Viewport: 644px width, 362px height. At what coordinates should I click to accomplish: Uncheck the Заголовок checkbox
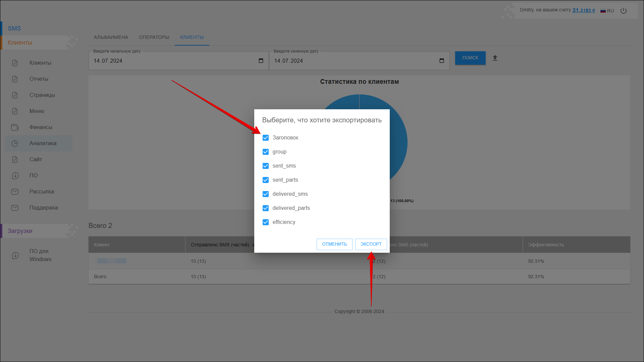click(266, 138)
